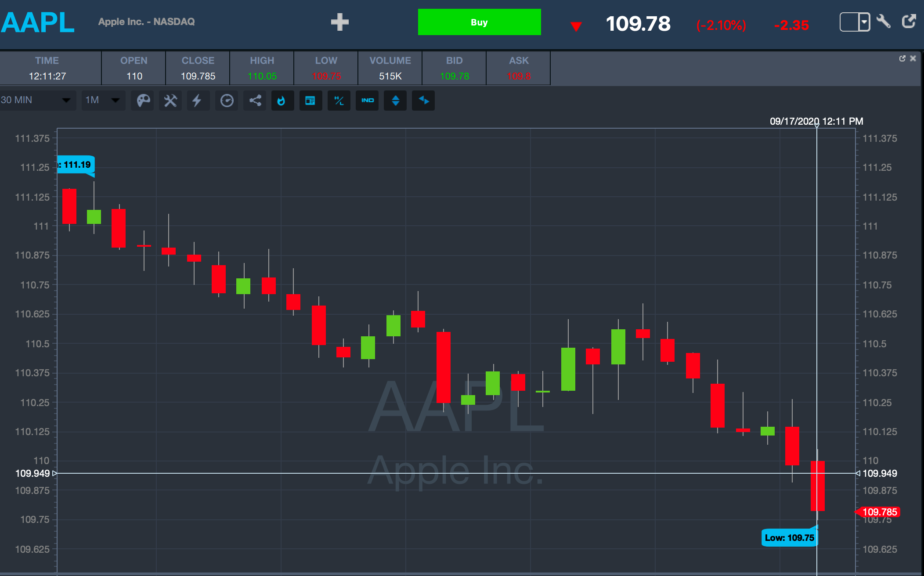The height and width of the screenshot is (576, 924).
Task: Click the last price 109.78
Action: pyautogui.click(x=638, y=24)
